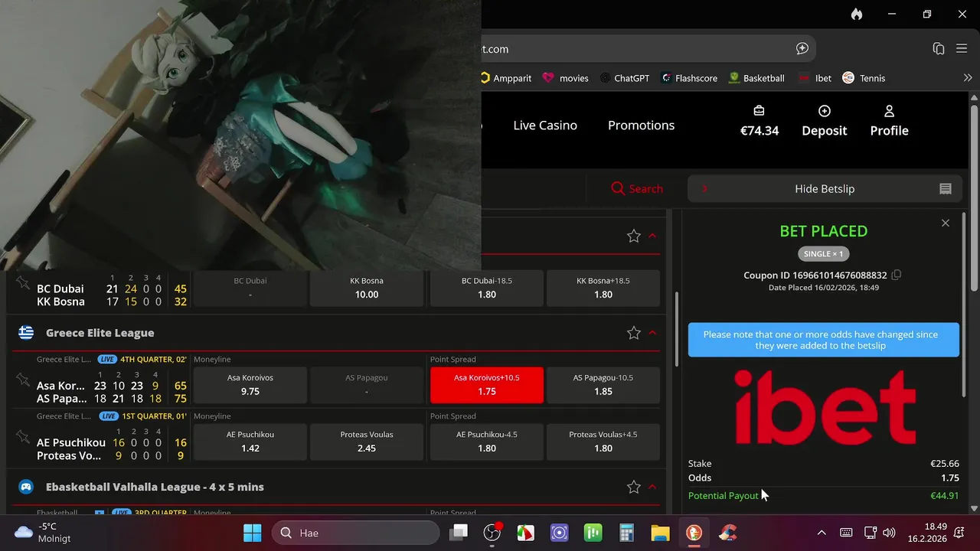
Task: Open Task View on taskbar
Action: tap(459, 533)
